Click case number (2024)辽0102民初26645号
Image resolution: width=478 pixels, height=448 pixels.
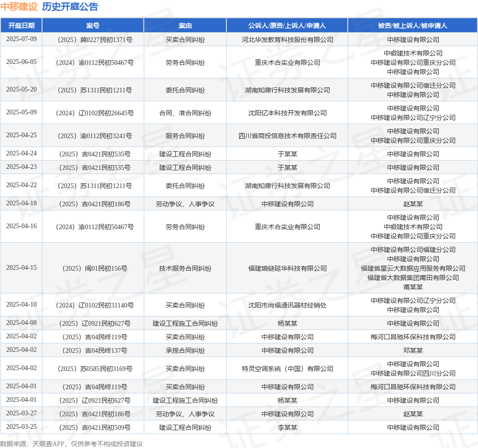pos(95,113)
